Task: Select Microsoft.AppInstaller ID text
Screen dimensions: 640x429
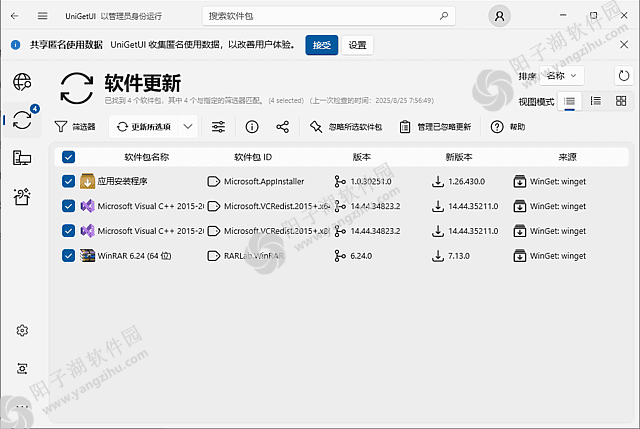Action: 264,181
